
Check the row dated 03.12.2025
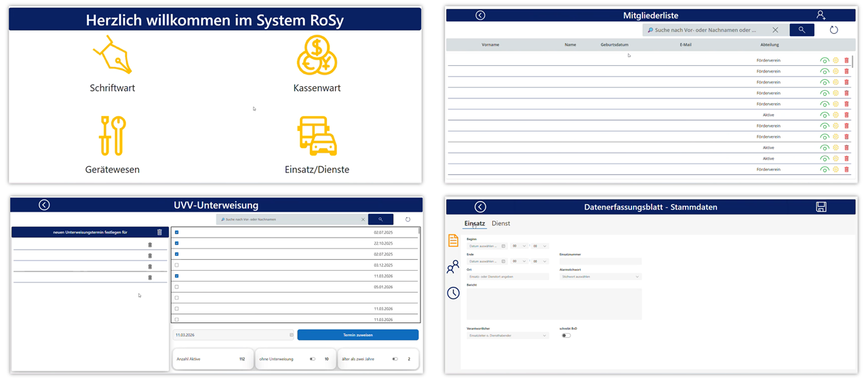coord(177,265)
